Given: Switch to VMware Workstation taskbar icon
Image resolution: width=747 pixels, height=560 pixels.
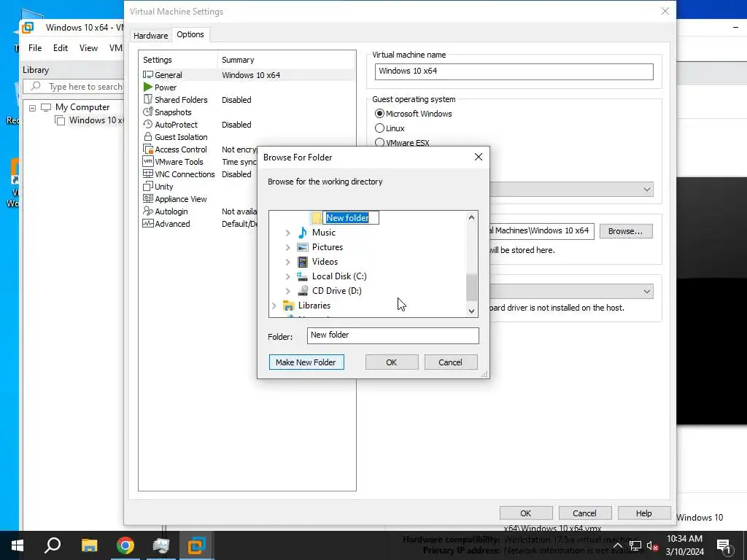Looking at the screenshot, I should click(196, 545).
